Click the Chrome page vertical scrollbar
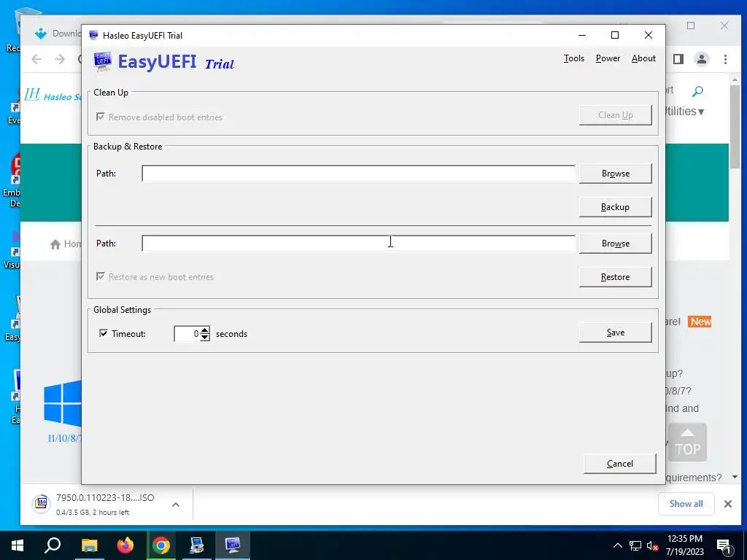The image size is (747, 560). pos(735,127)
